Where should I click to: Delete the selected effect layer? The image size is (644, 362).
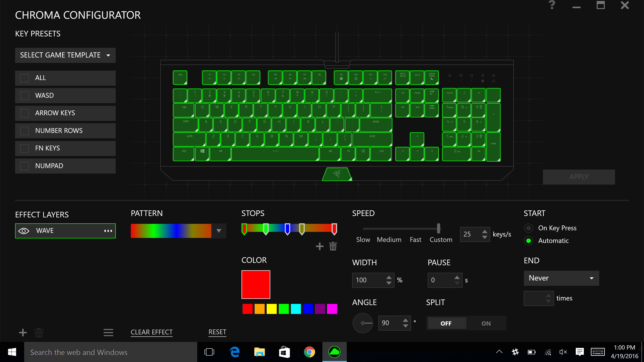39,332
